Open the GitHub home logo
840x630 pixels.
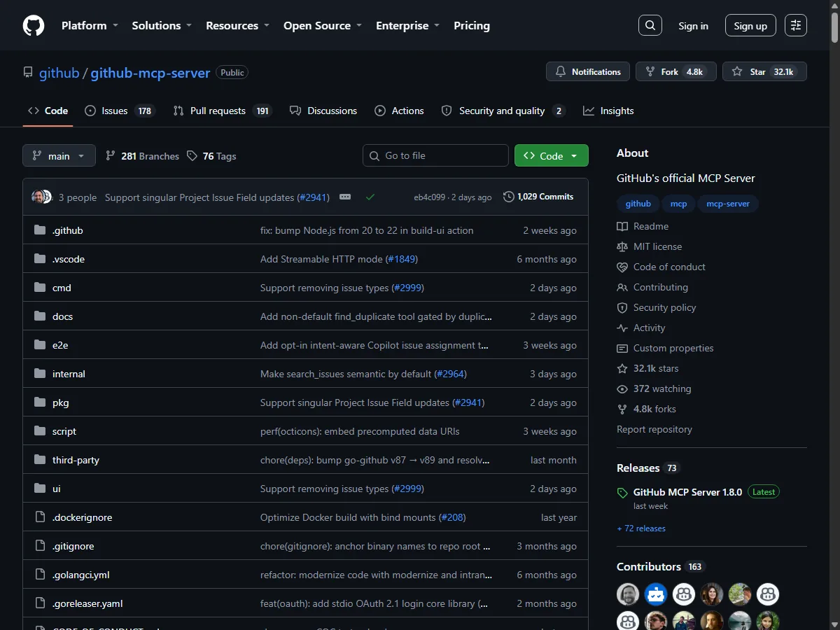pyautogui.click(x=34, y=26)
